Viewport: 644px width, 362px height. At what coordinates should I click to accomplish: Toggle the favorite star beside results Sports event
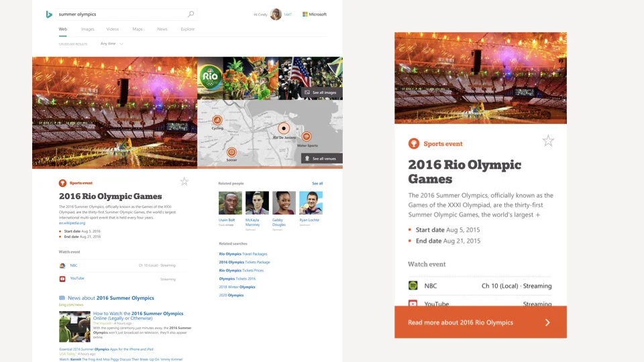184,181
